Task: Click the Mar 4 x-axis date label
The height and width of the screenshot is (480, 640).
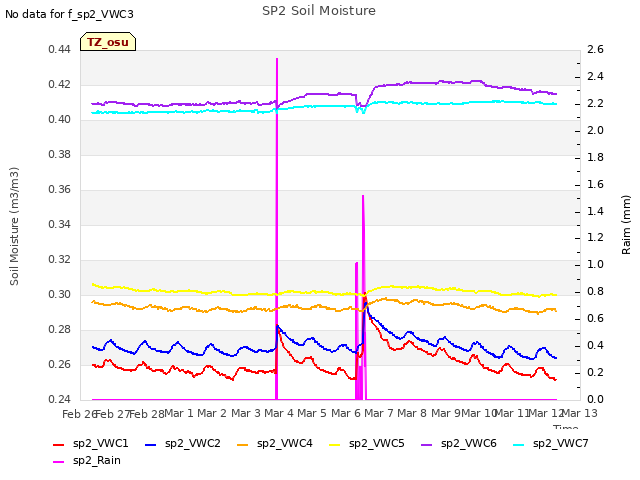Action: [279, 413]
